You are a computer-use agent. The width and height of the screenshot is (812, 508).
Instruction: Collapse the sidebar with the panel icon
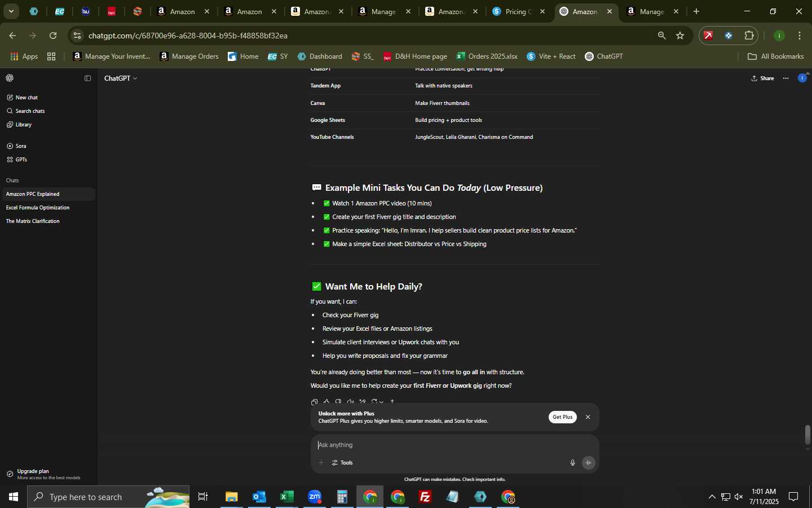[87, 78]
